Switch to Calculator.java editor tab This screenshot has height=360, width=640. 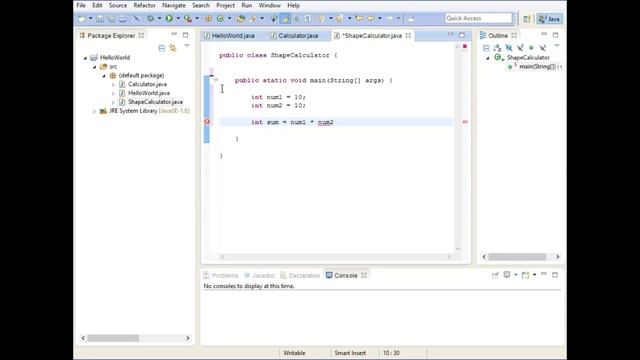[x=294, y=36]
